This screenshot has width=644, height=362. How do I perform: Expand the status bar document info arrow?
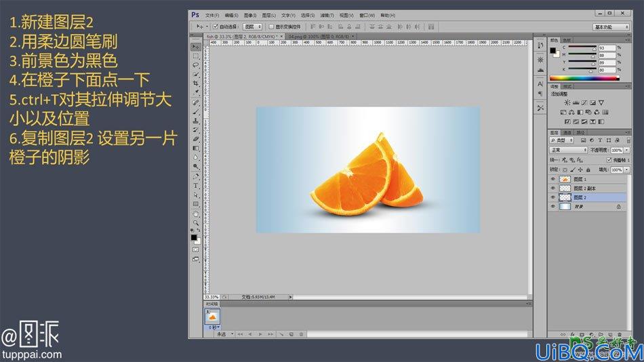290,297
